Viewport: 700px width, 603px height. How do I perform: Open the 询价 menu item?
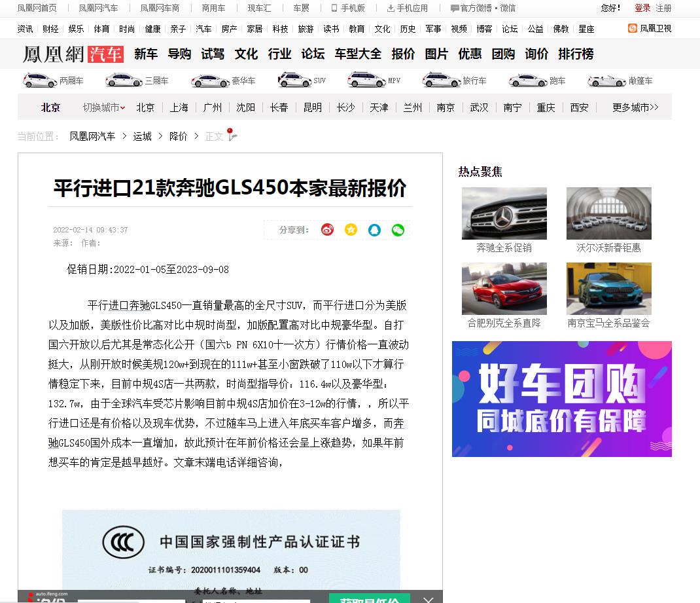pos(536,54)
